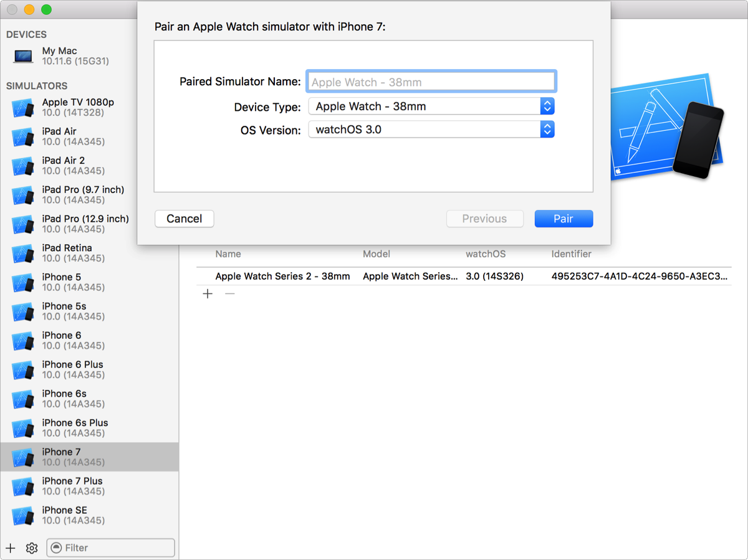Click the iPad Pro (9.7 inch) simulator icon
Viewport: 748px width, 560px height.
coord(22,196)
